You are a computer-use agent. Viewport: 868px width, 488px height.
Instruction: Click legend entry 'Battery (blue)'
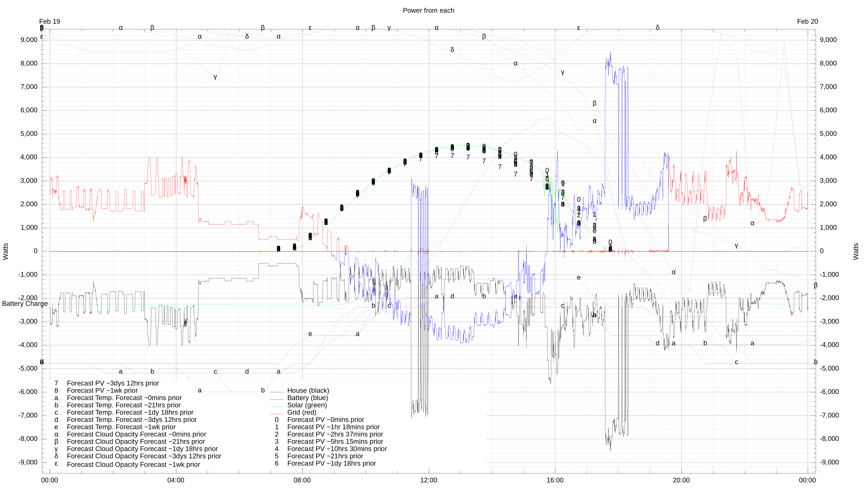click(x=307, y=398)
